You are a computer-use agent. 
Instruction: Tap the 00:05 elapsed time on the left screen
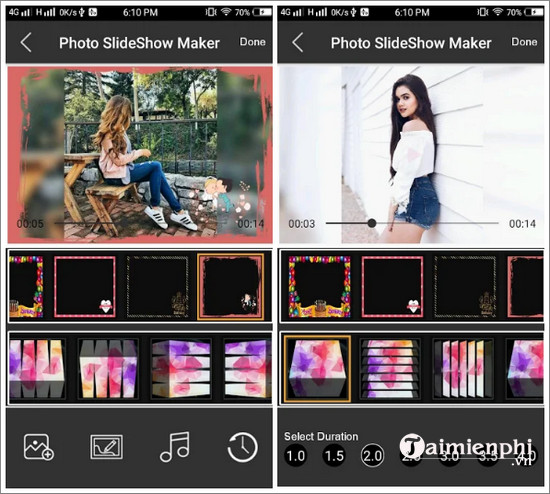click(30, 223)
